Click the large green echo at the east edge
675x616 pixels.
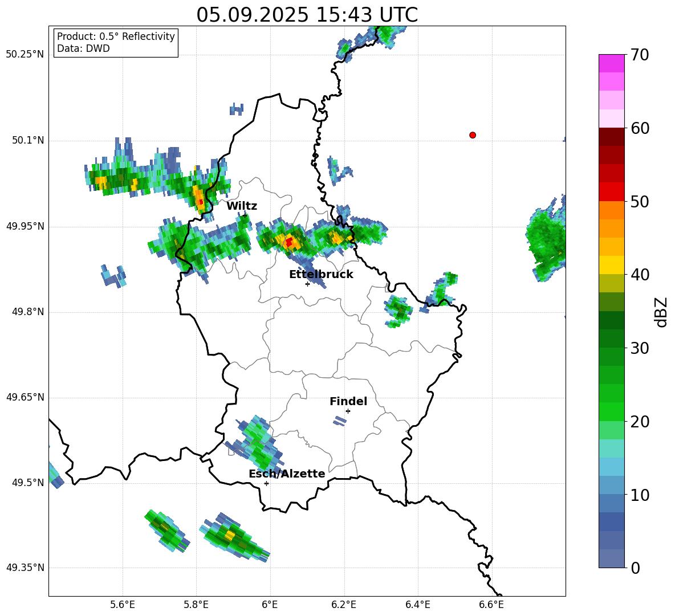coord(546,238)
